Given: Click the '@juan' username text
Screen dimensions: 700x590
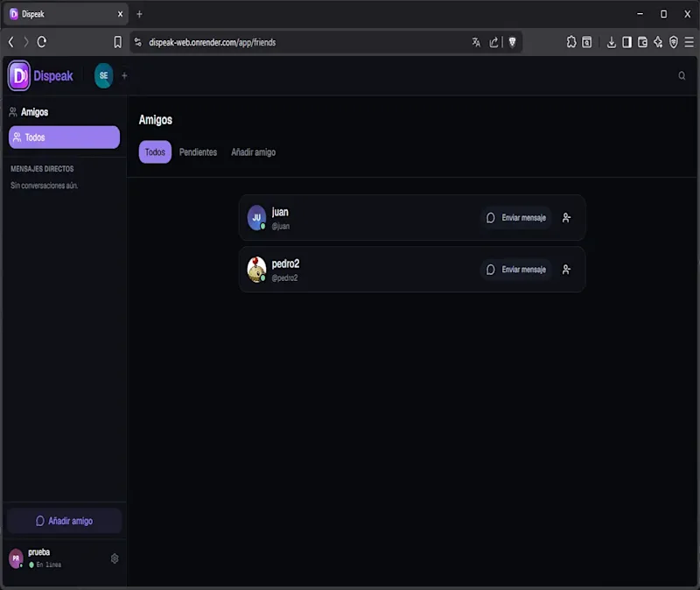Looking at the screenshot, I should tap(280, 227).
